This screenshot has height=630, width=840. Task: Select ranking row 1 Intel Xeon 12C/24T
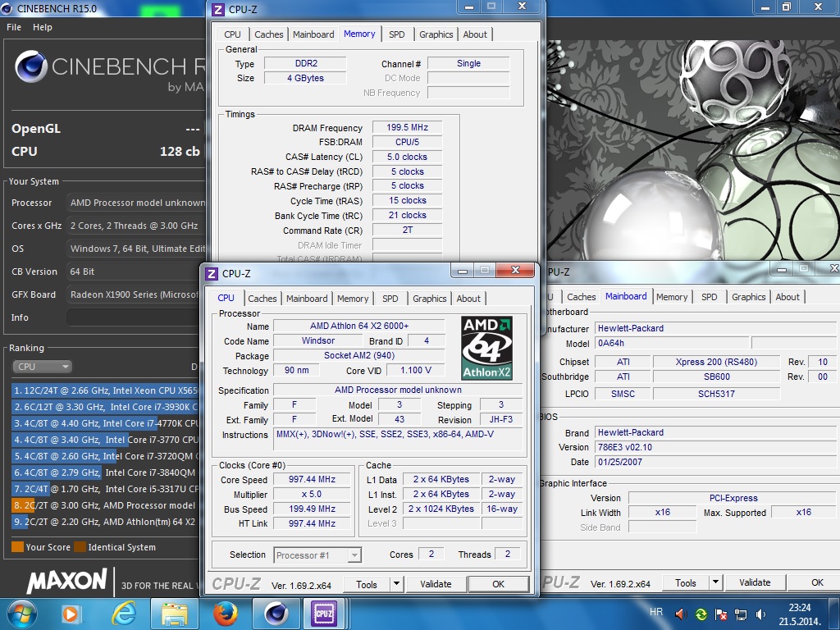point(104,391)
